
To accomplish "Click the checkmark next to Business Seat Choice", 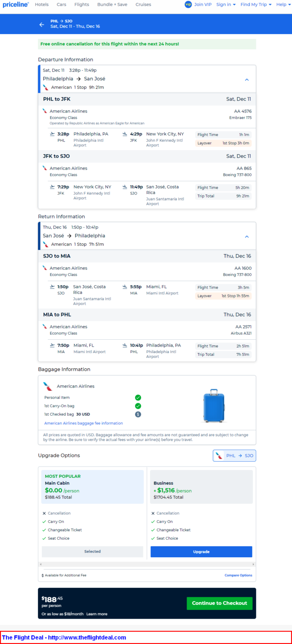I will click(153, 538).
